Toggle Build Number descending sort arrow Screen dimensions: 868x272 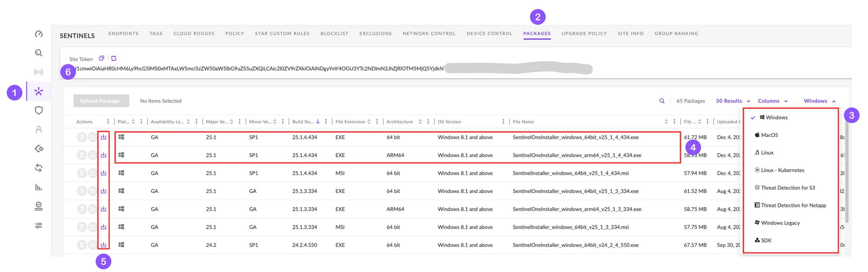pos(318,122)
